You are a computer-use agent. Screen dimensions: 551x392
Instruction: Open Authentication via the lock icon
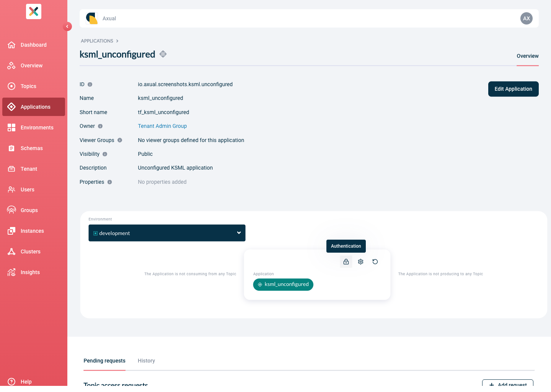346,262
